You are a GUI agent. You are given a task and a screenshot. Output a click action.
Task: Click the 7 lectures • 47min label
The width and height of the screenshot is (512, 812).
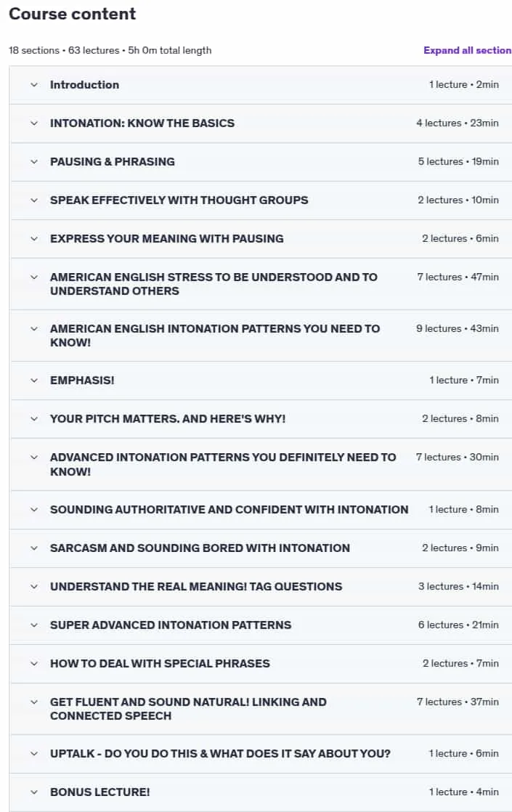click(x=458, y=277)
